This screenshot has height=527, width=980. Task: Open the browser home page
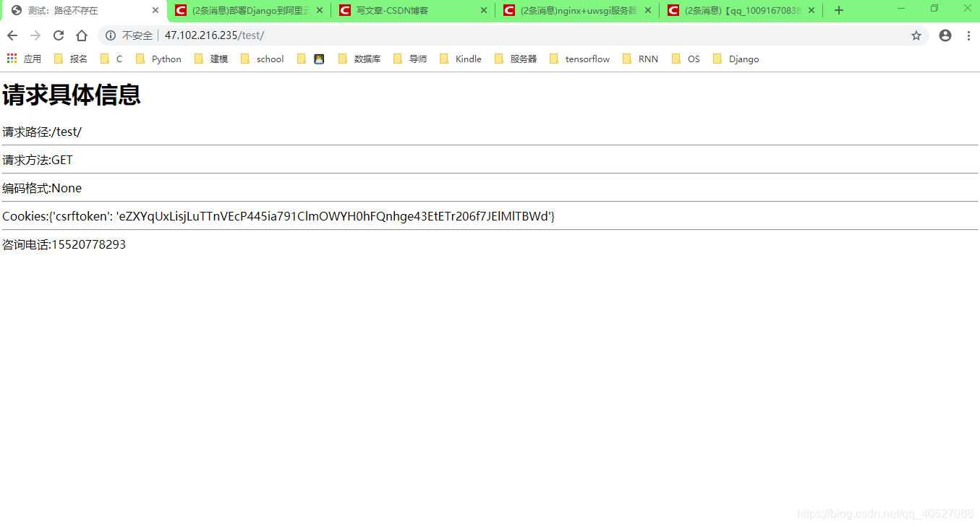[x=82, y=35]
